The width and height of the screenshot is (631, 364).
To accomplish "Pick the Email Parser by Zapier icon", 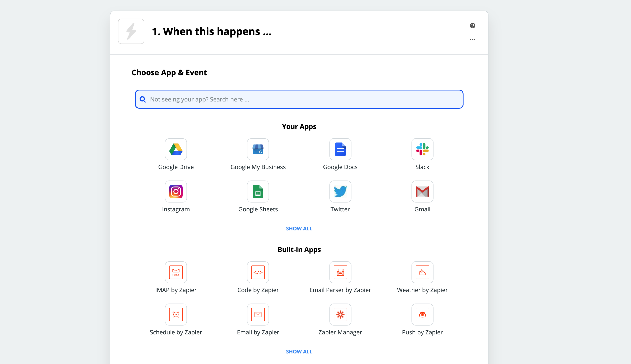I will click(340, 272).
